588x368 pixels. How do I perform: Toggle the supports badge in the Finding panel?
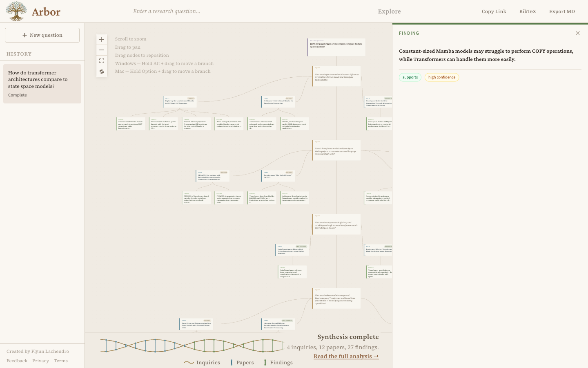pos(410,77)
